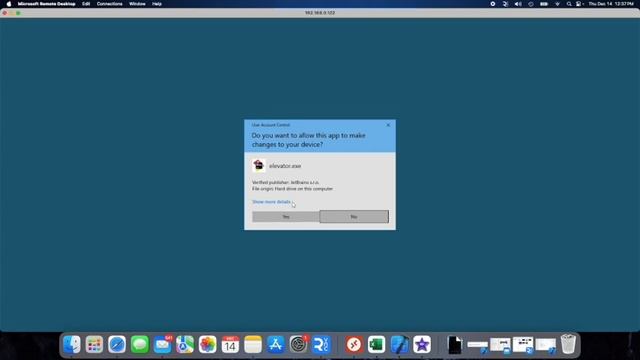
Task: Open Finder from the Dock
Action: [72, 344]
